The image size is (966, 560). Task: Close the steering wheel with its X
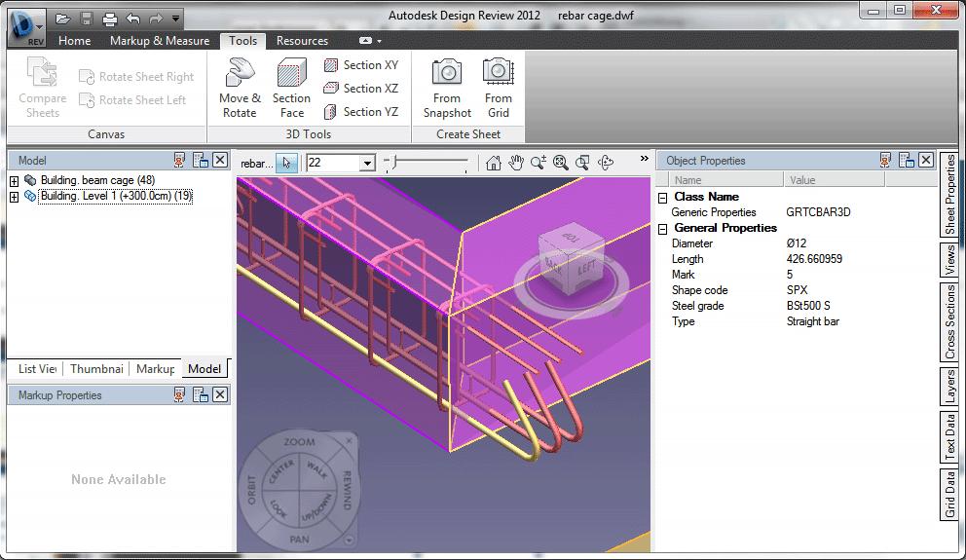click(x=349, y=441)
